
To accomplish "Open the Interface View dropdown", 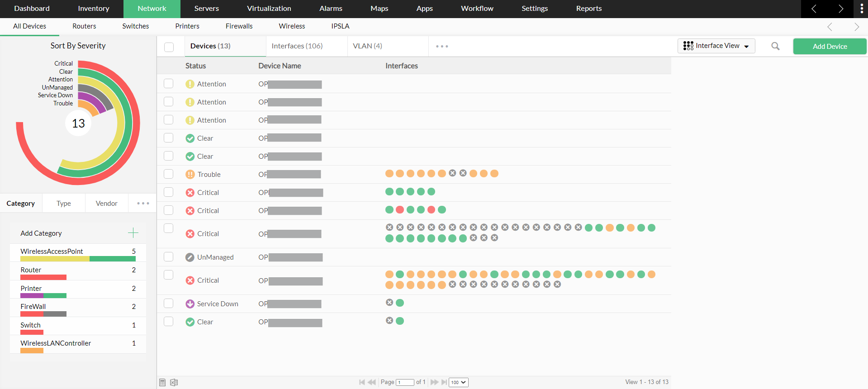I will [x=716, y=46].
